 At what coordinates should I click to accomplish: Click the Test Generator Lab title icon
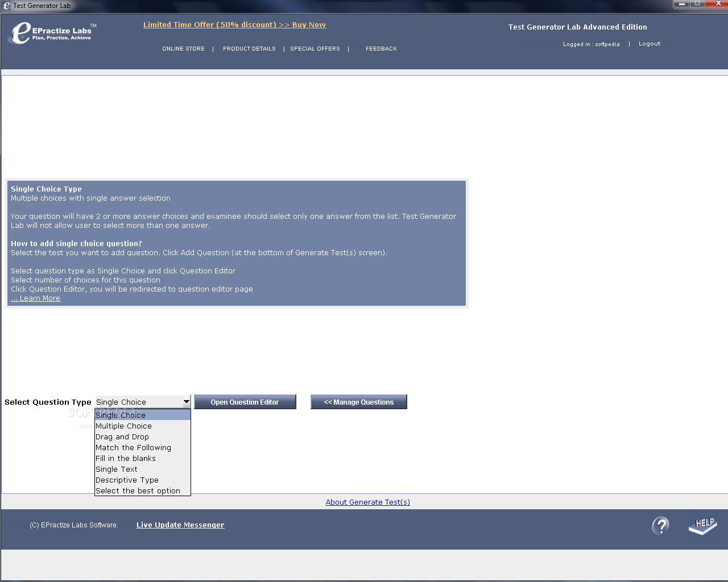[x=7, y=6]
